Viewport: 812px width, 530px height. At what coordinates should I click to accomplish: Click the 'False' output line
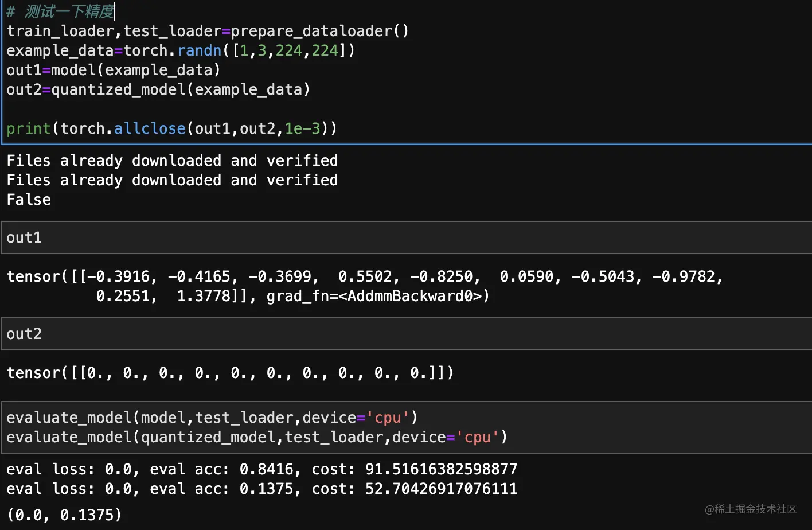point(29,200)
